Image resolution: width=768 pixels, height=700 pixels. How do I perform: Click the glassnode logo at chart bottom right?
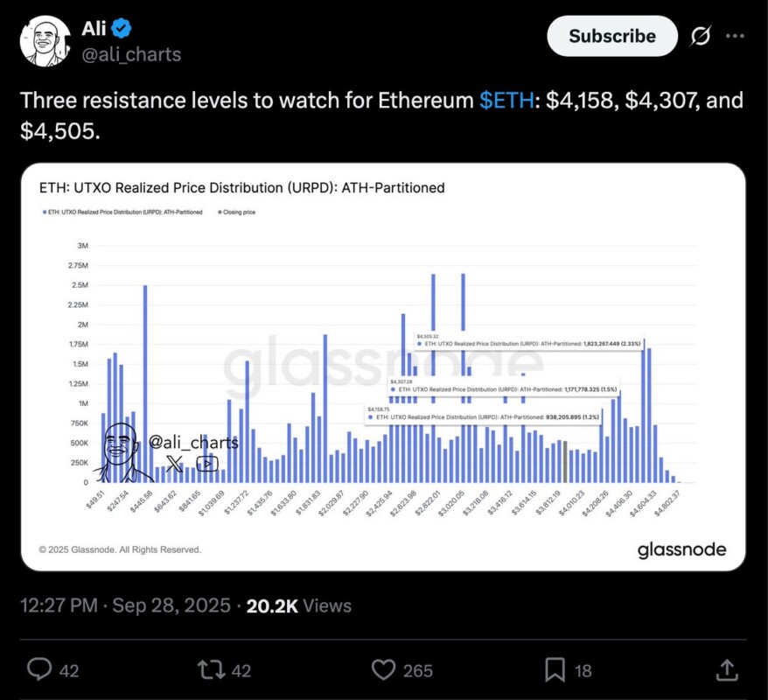click(681, 549)
